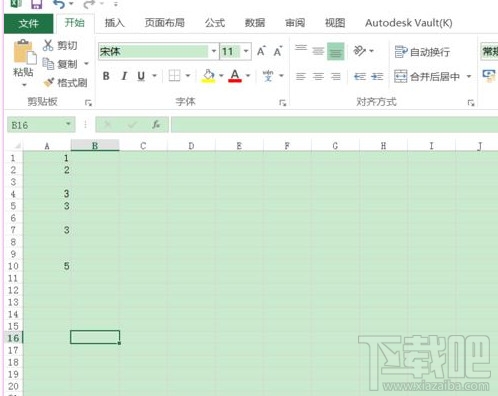The image size is (498, 396).
Task: Align text to middle of cell
Action: pos(318,51)
